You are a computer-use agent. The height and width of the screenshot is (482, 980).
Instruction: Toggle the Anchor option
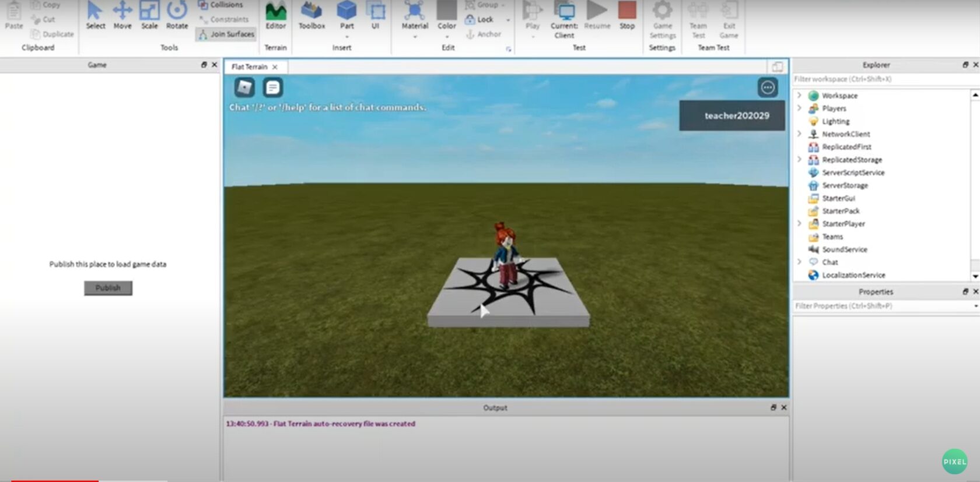point(484,34)
